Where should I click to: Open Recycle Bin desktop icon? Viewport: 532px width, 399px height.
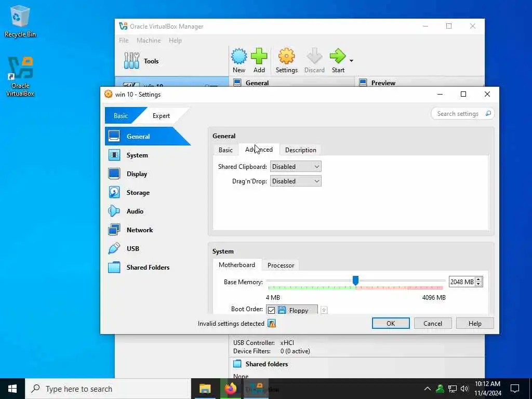[x=20, y=22]
